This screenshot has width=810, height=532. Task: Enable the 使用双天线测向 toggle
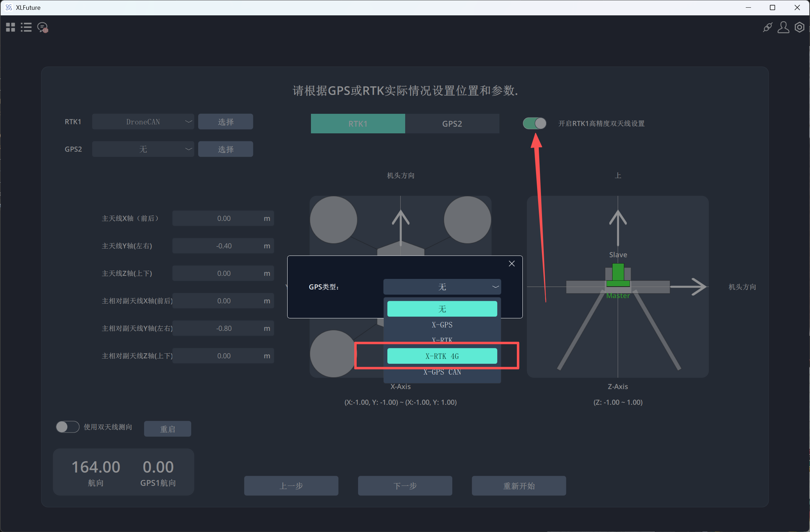[x=68, y=427]
